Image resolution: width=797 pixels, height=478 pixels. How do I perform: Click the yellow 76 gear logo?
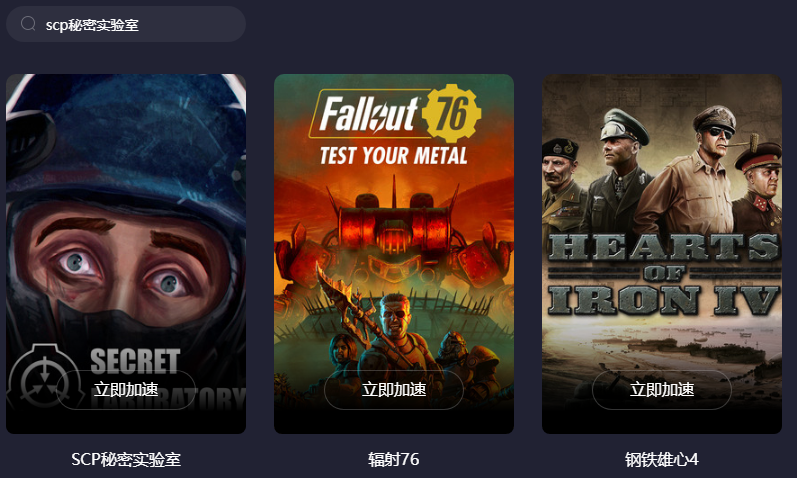click(451, 113)
